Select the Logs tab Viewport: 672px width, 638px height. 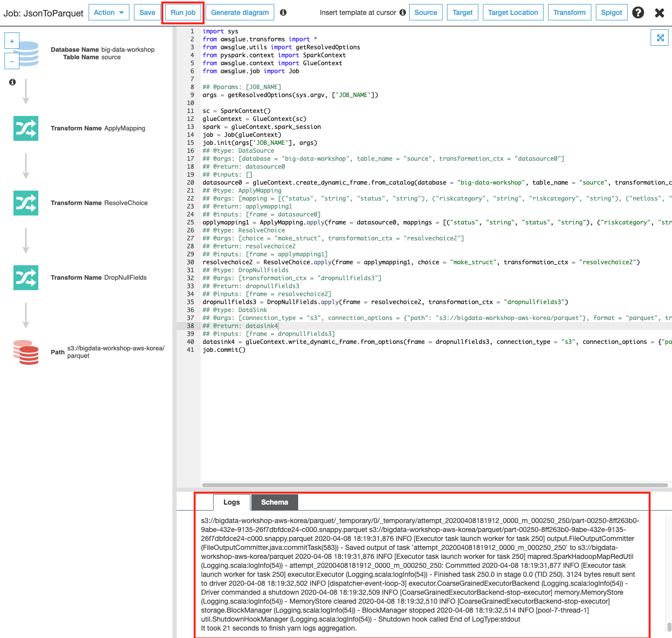(231, 502)
